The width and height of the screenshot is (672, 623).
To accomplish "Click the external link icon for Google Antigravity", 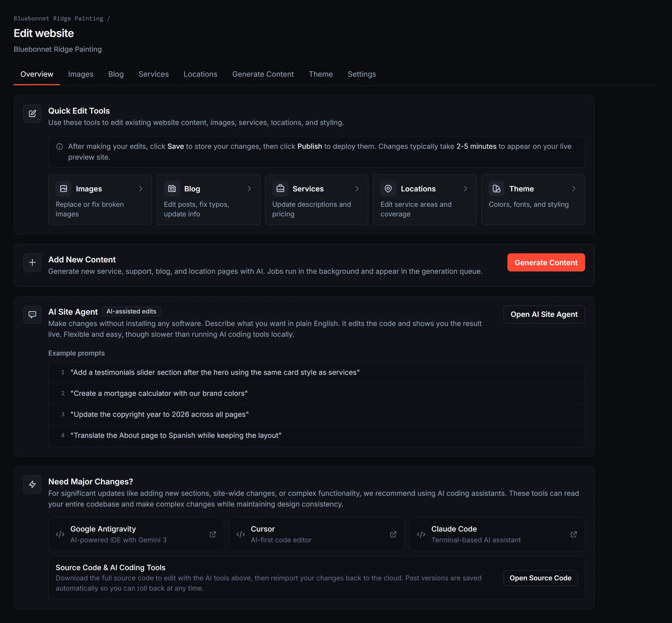I will (213, 534).
